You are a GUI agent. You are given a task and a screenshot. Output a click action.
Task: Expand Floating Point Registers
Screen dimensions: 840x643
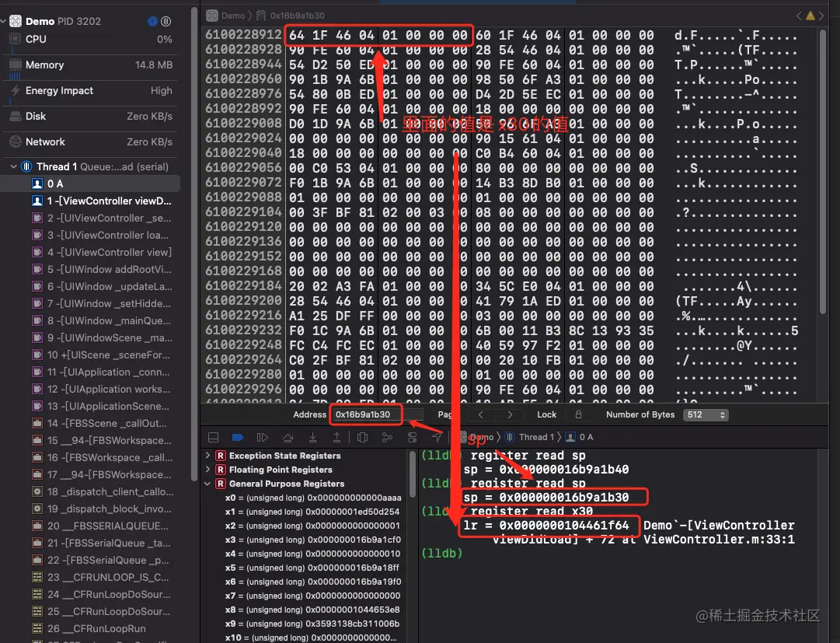pos(207,470)
